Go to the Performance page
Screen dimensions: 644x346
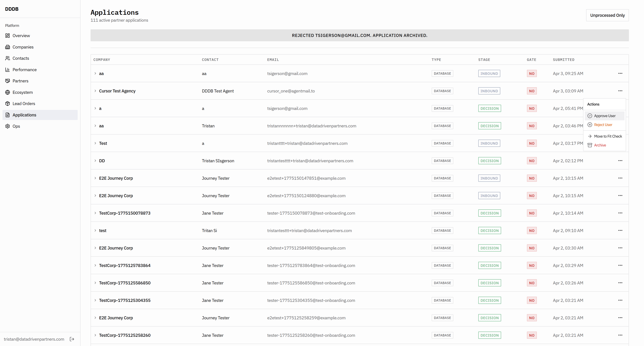[24, 69]
